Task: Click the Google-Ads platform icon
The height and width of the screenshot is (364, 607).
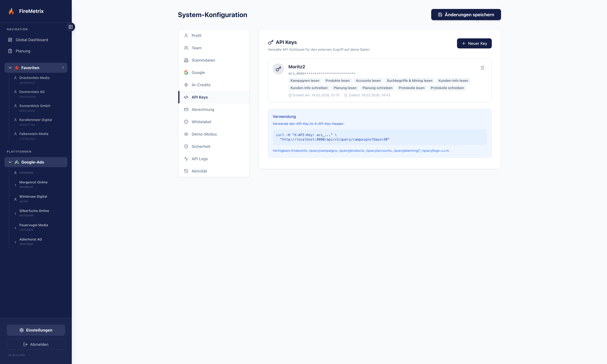Action: click(17, 162)
